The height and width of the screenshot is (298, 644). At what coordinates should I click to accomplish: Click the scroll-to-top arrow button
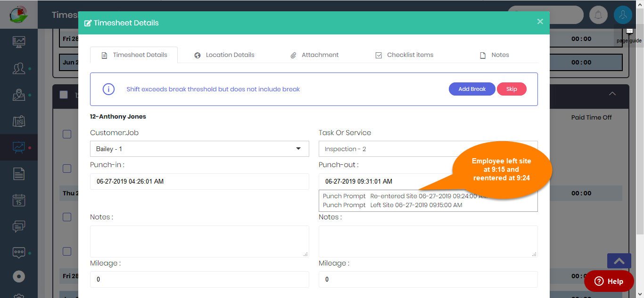[619, 261]
